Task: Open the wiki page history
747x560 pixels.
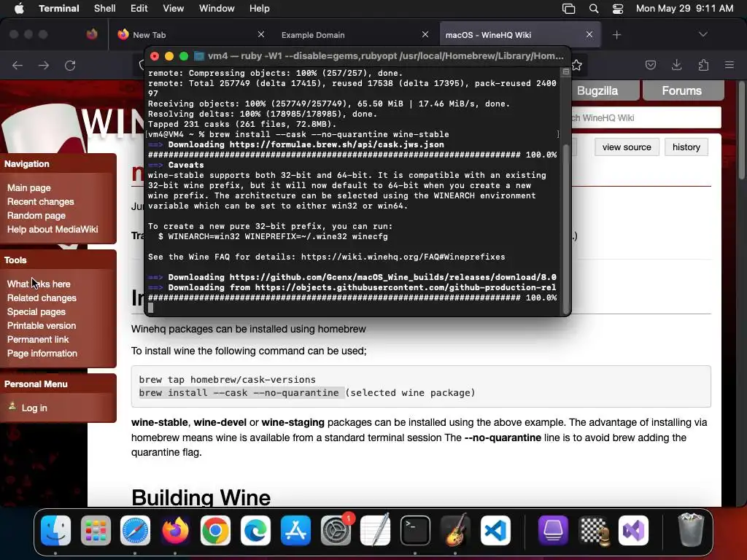Action: [686, 147]
